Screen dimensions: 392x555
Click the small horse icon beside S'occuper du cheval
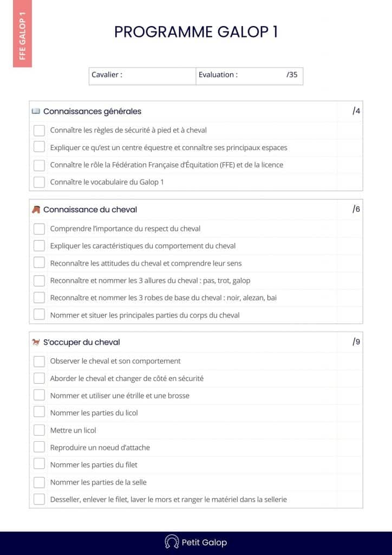pos(36,342)
